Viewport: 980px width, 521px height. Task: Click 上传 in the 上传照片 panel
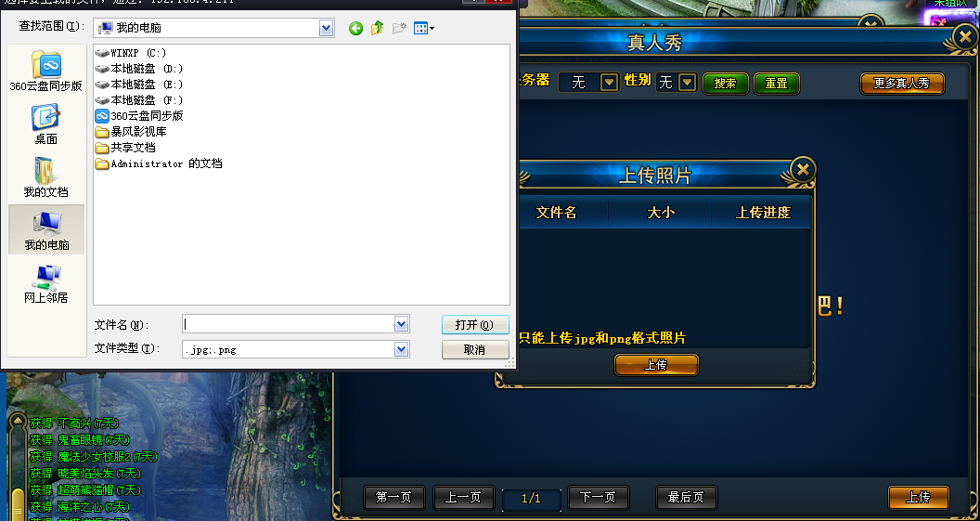656,365
